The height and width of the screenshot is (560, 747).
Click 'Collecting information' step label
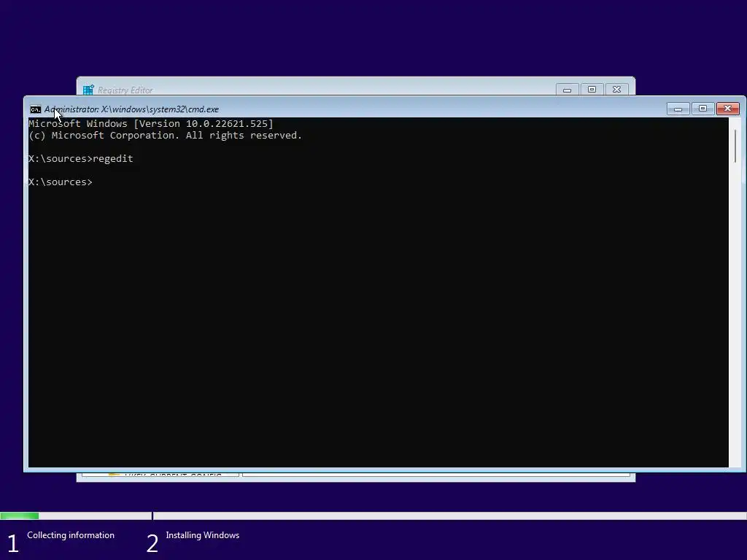pos(71,535)
